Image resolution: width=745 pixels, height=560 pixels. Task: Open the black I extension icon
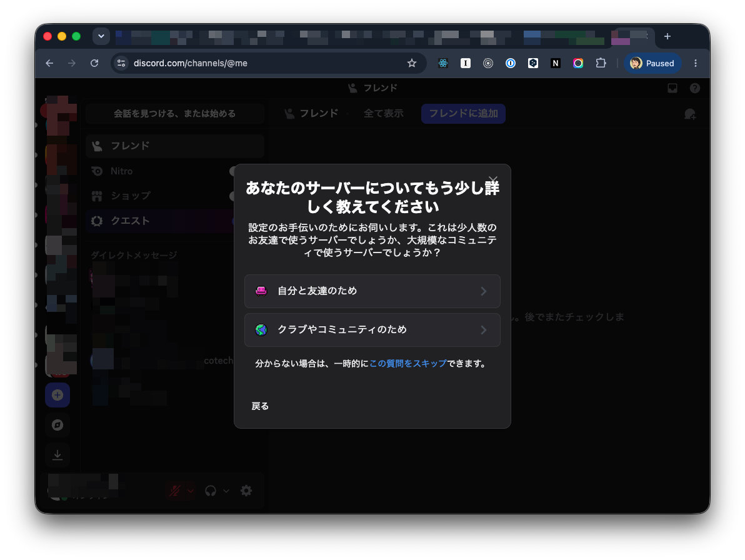point(466,63)
